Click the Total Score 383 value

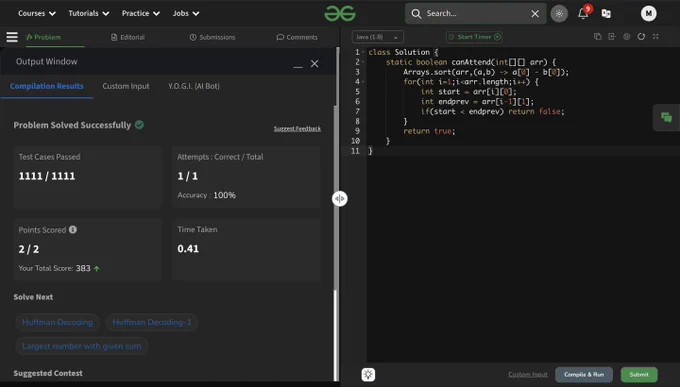coord(83,268)
